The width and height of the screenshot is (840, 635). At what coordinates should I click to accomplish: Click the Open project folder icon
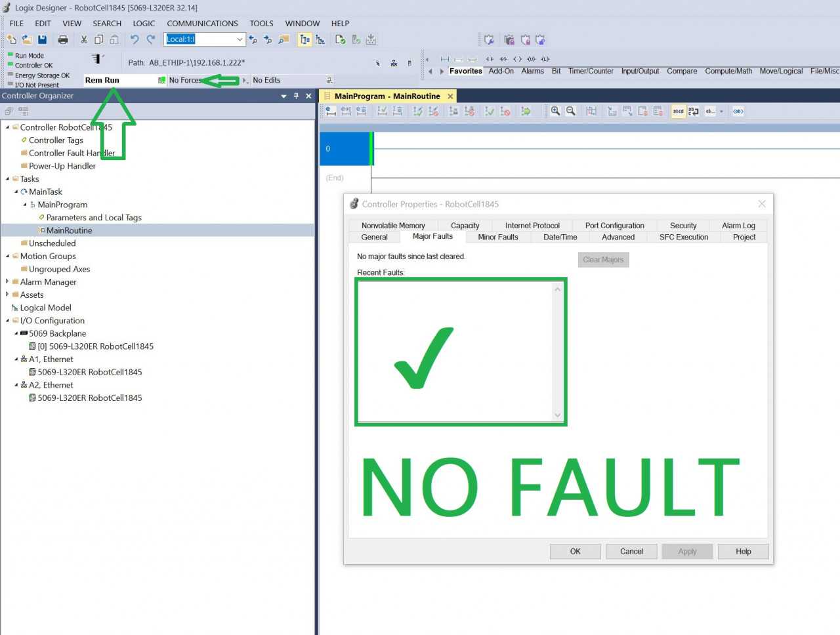tap(27, 39)
